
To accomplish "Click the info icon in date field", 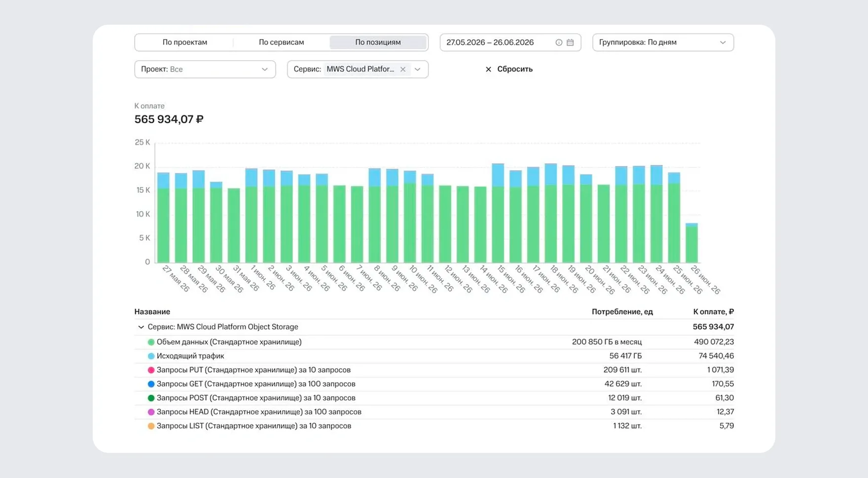I will tap(559, 42).
